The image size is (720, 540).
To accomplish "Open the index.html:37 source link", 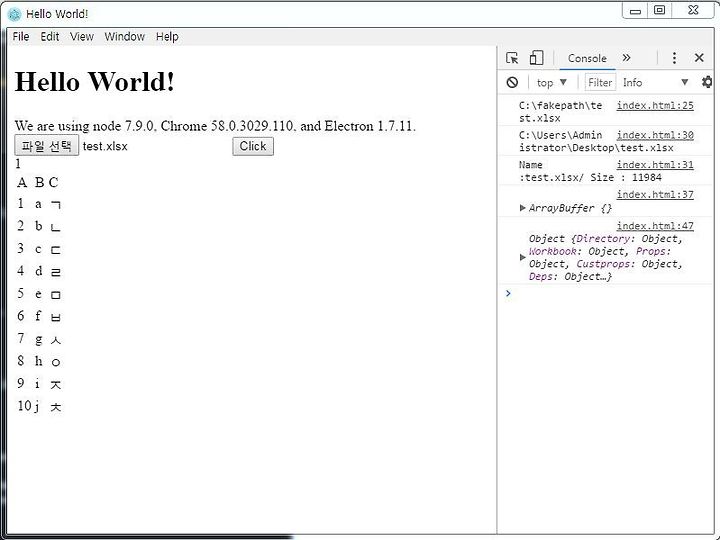I will tap(655, 195).
